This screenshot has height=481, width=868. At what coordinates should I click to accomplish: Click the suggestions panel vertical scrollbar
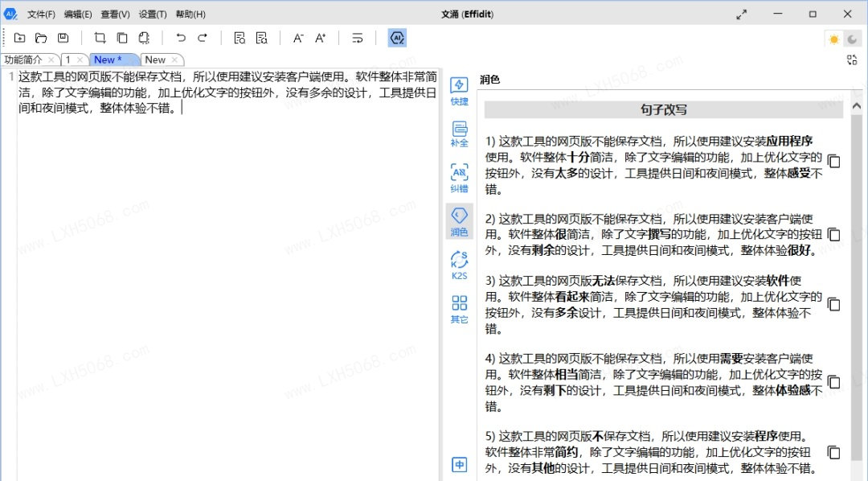point(857,288)
